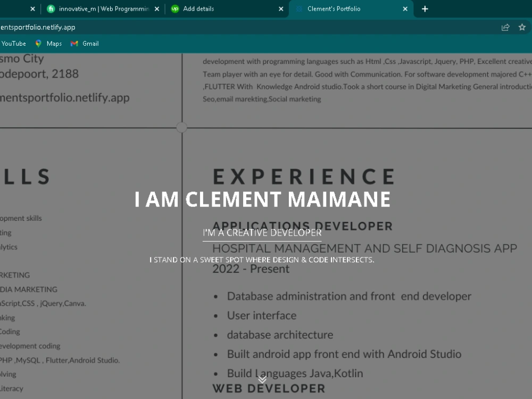Click "Database administration and front end developer" bullet
Viewport: 532px width, 399px height.
[x=349, y=296]
